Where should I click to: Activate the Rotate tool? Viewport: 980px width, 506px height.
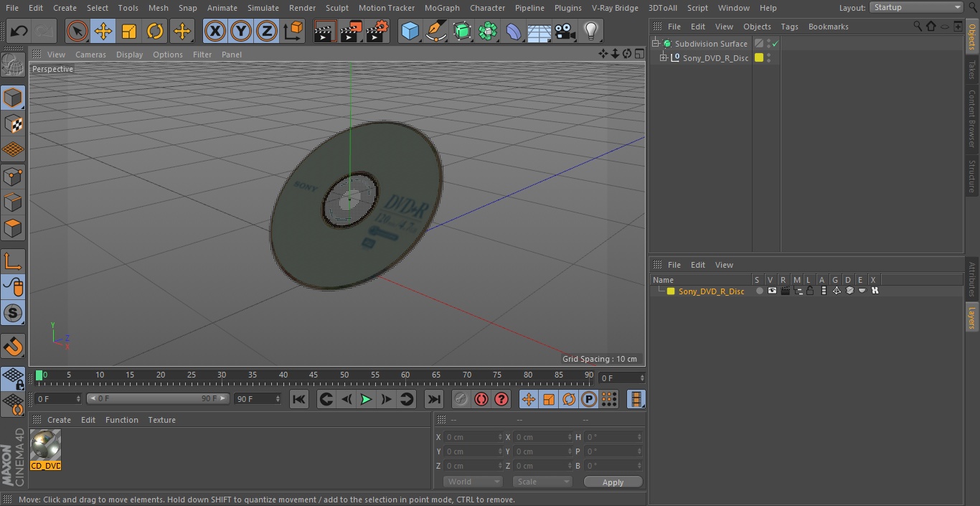[155, 31]
